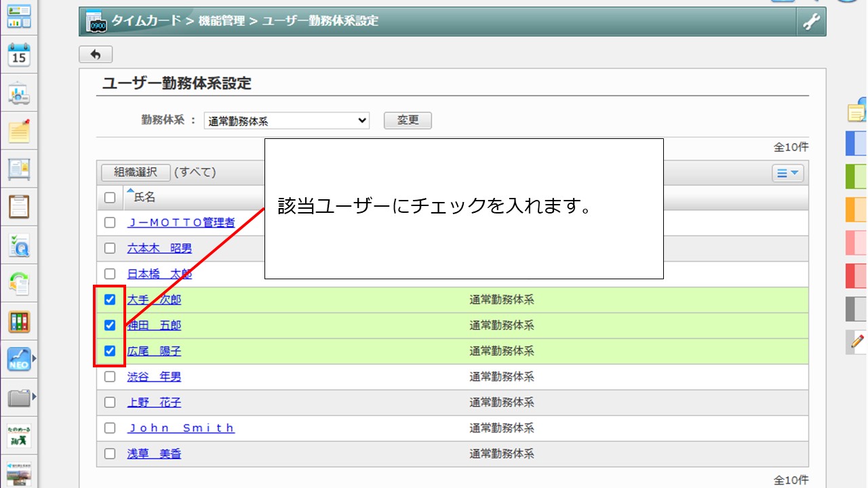Open the colored binders cabinet icon
The height and width of the screenshot is (488, 868).
(x=19, y=321)
